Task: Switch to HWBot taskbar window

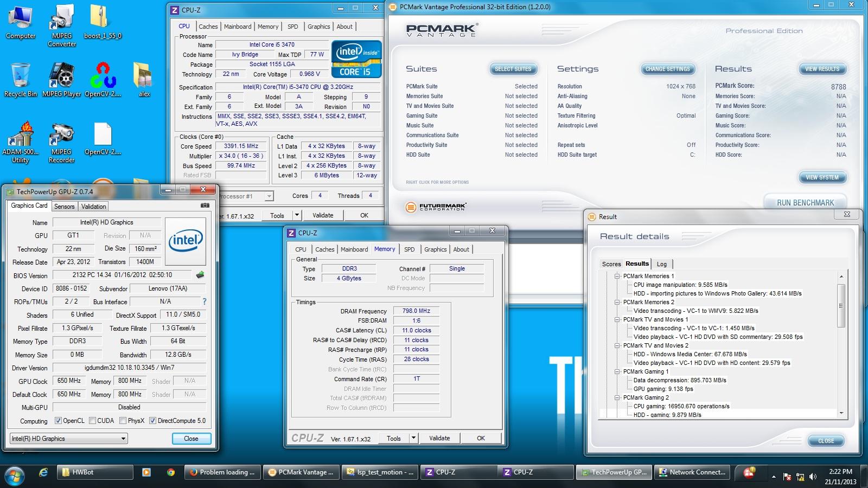Action: click(95, 472)
